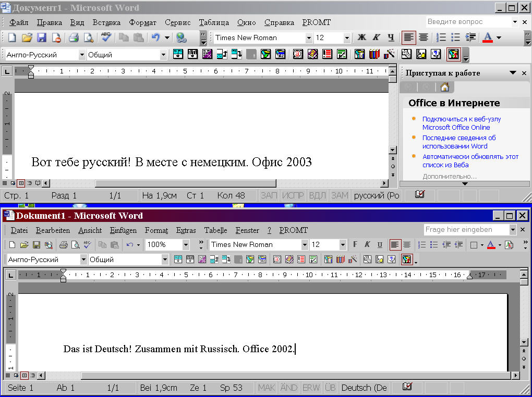Apply bulleted list in German Word window
This screenshot has width=532, height=397.
point(434,245)
